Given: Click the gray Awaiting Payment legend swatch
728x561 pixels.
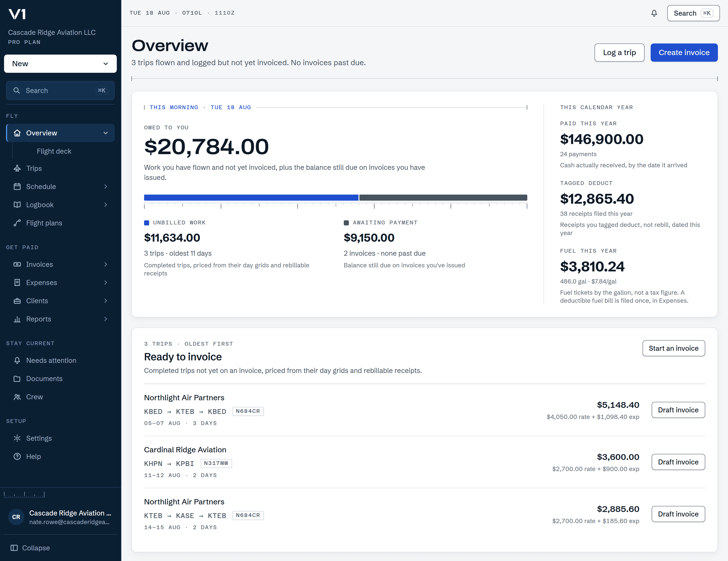Looking at the screenshot, I should tap(346, 223).
